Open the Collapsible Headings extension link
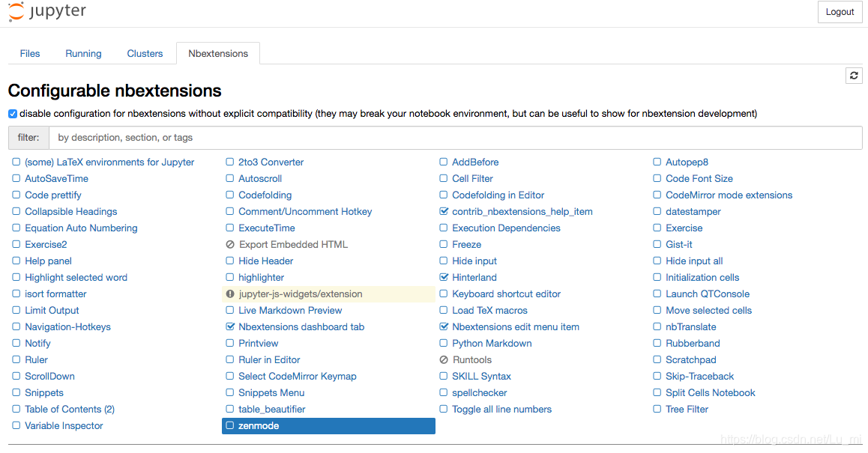The height and width of the screenshot is (453, 868). click(x=71, y=211)
